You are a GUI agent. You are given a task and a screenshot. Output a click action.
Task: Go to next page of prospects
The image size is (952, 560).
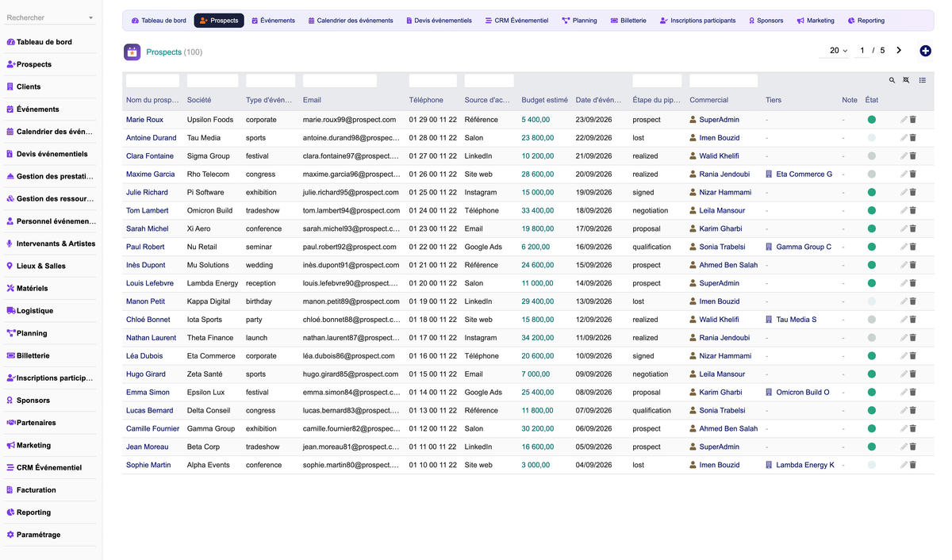899,50
